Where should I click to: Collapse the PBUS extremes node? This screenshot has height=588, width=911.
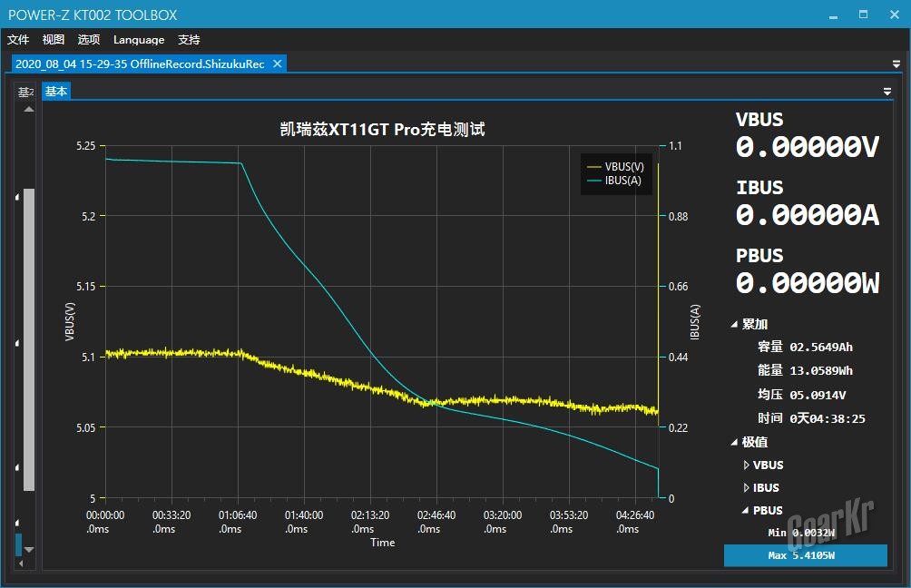click(746, 511)
